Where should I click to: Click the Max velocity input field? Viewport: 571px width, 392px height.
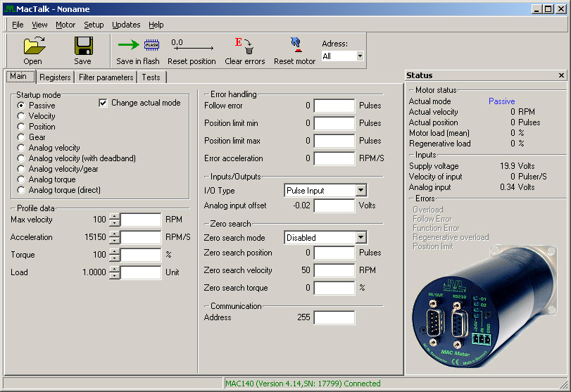click(x=141, y=220)
